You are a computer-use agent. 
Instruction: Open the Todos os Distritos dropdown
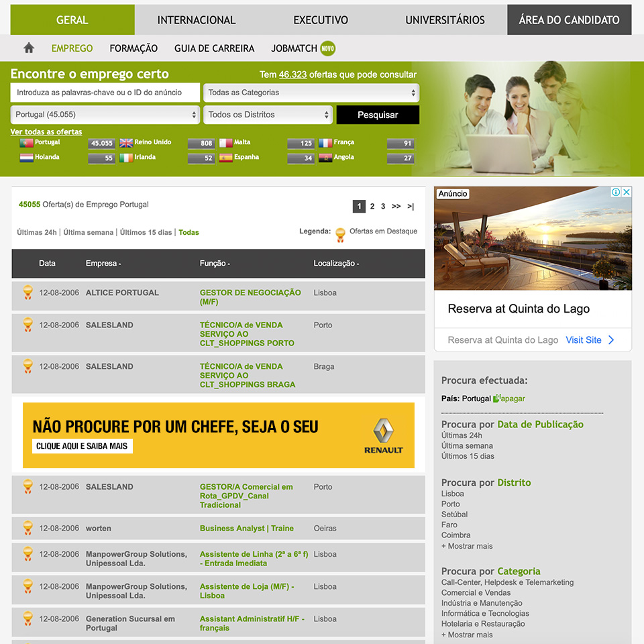268,115
